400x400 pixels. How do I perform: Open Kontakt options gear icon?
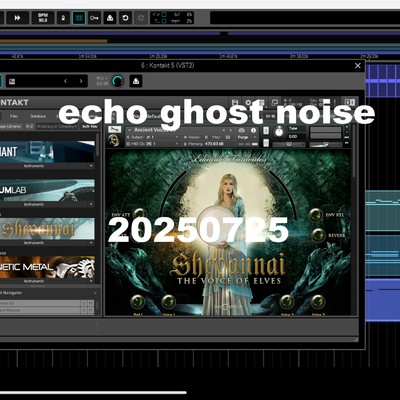[248, 102]
